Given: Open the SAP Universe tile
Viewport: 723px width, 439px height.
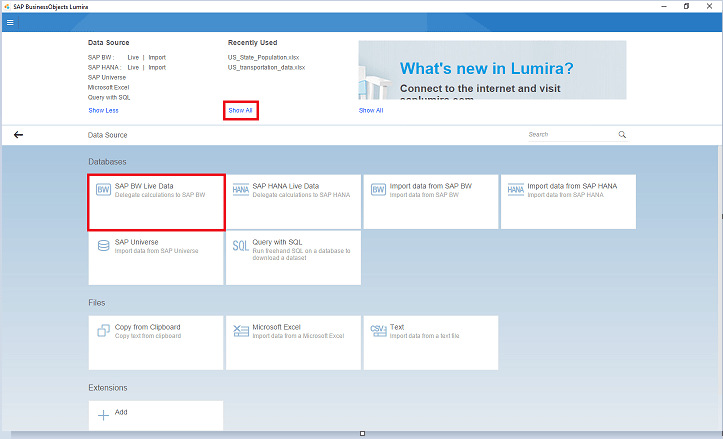Looking at the screenshot, I should (x=156, y=258).
